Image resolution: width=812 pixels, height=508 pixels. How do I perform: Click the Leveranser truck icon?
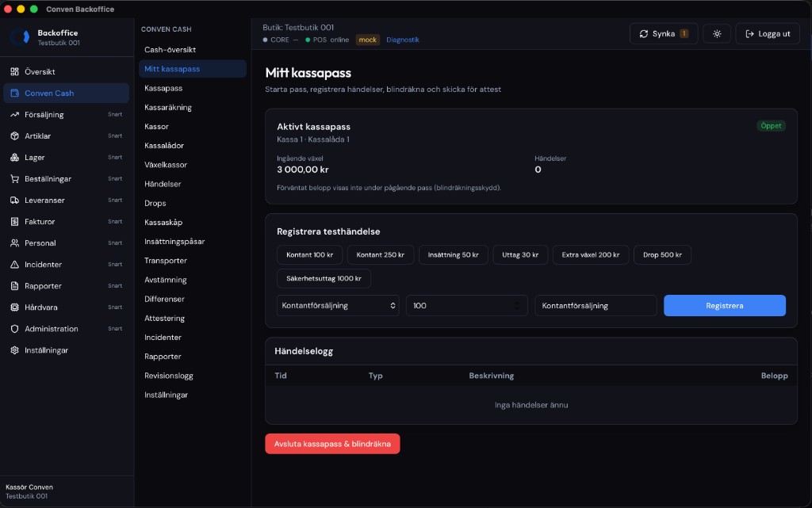tap(14, 201)
